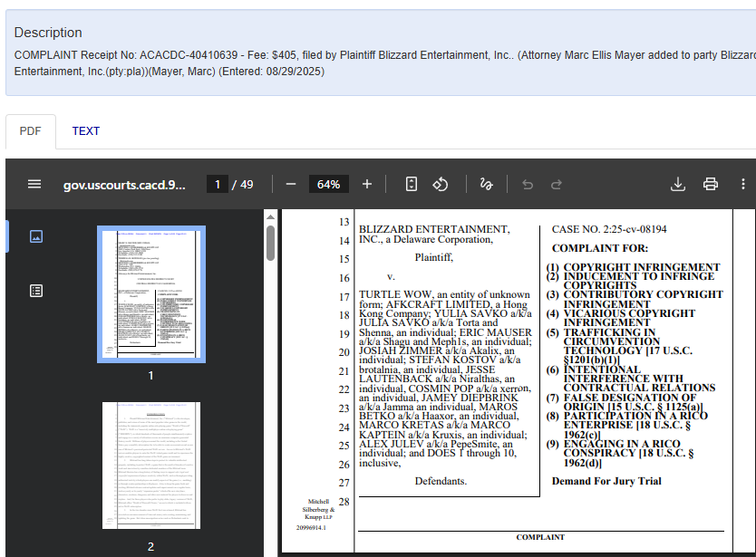Click the 64% zoom level field
Image resolution: width=756 pixels, height=557 pixels.
[x=328, y=185]
